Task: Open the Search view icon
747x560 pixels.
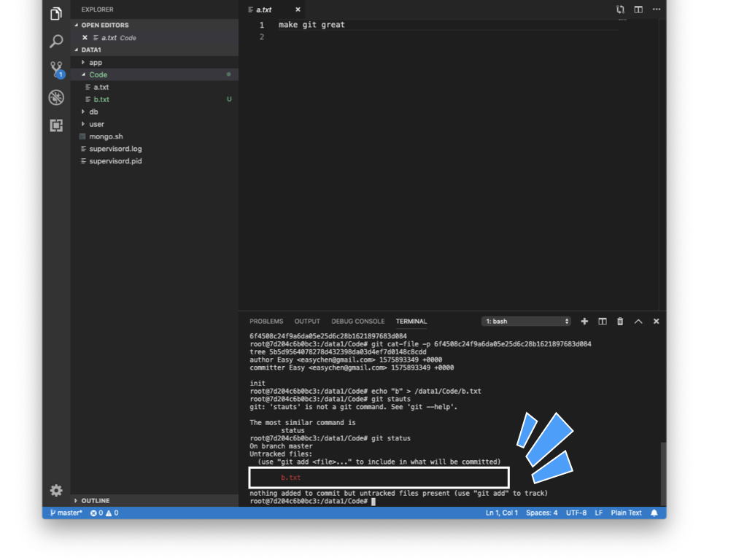Action: click(x=56, y=42)
